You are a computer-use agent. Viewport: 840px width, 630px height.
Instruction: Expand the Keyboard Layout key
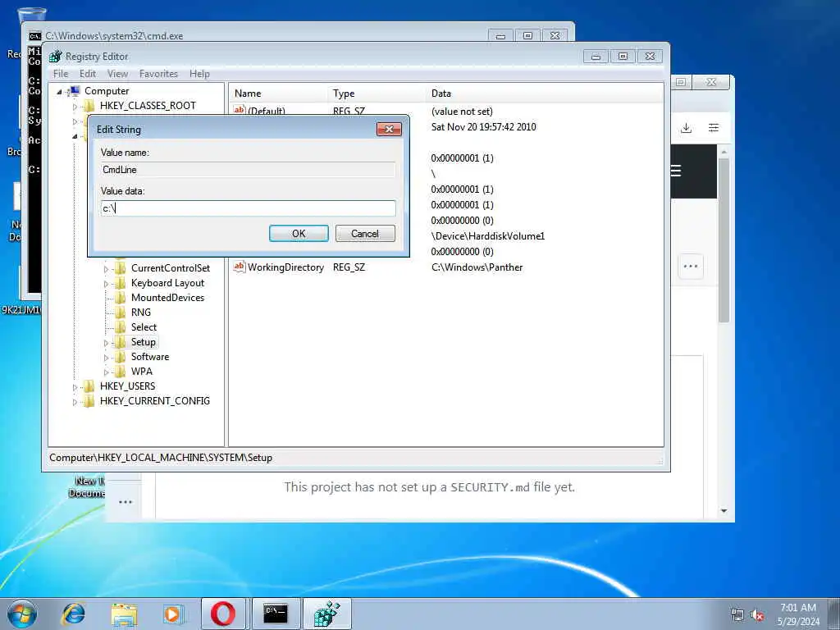click(x=106, y=284)
